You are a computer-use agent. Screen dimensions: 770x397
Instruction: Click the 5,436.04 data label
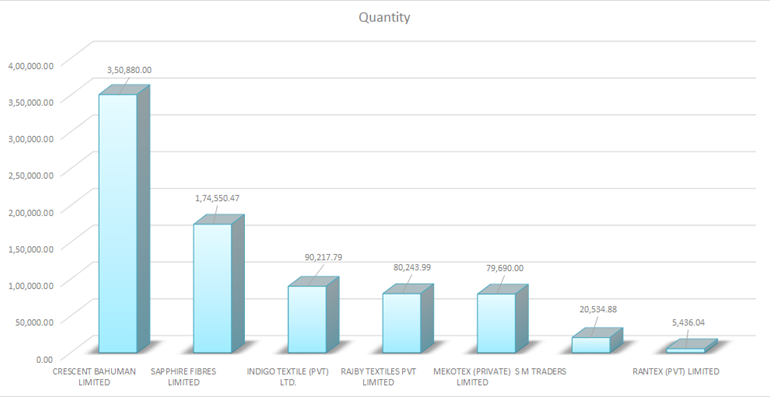[x=688, y=322]
